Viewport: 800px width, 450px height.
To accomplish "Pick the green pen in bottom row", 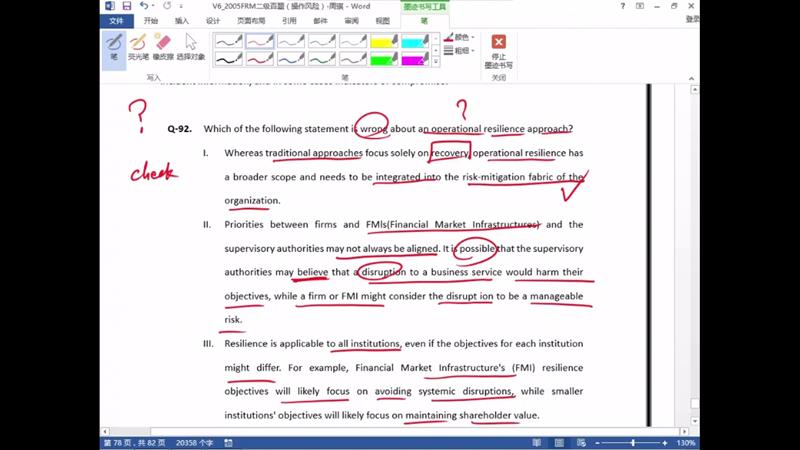I will point(321,59).
